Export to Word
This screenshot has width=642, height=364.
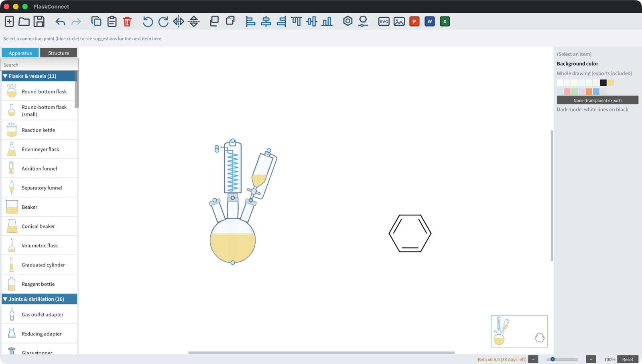(430, 21)
